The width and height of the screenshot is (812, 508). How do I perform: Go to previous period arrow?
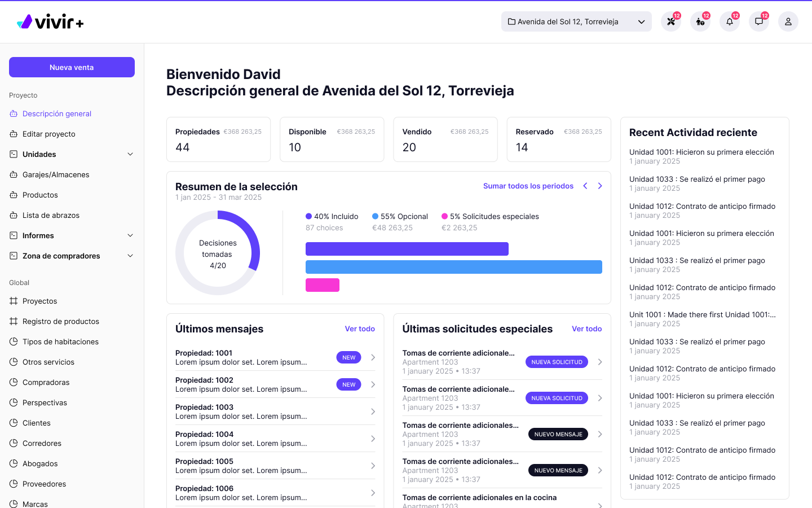pos(585,186)
